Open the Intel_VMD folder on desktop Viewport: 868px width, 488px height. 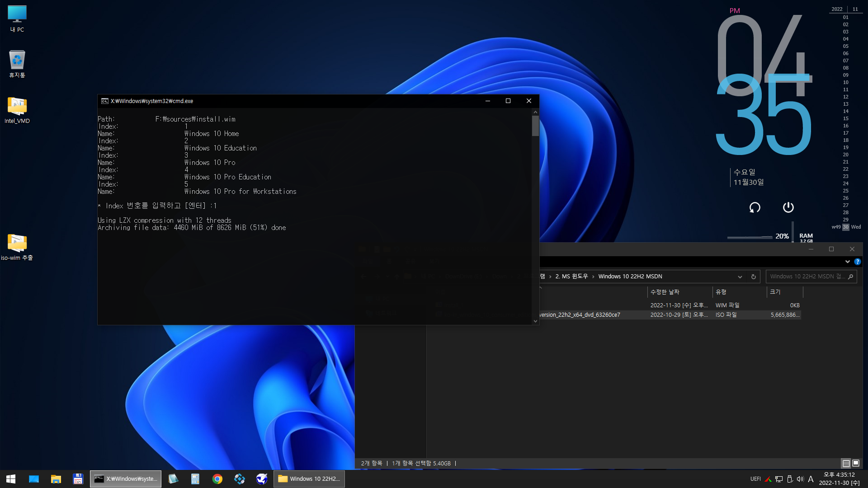[x=17, y=110]
